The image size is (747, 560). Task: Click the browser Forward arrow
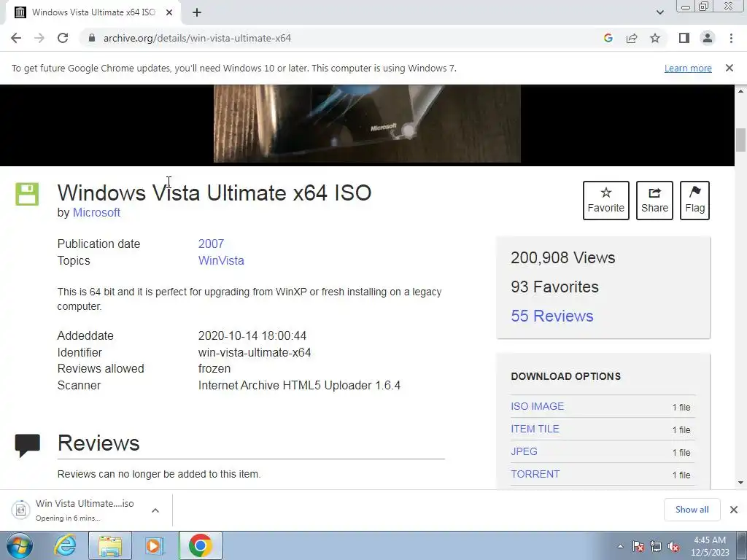pos(39,38)
